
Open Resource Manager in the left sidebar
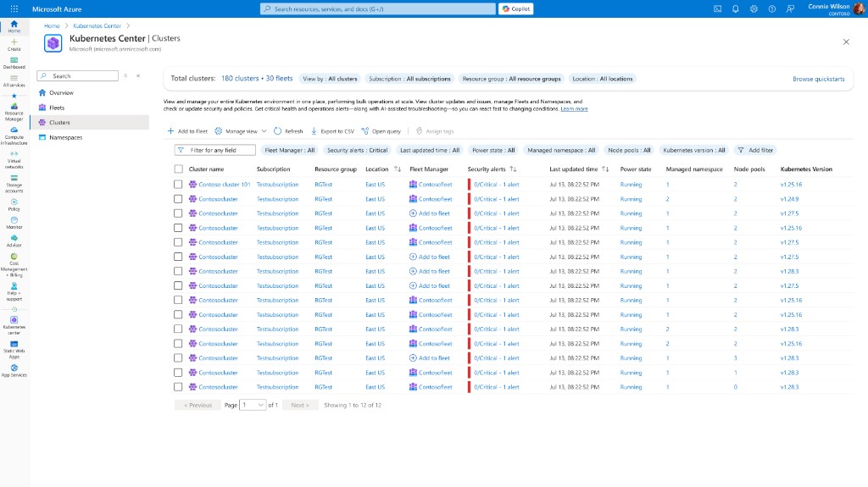14,113
